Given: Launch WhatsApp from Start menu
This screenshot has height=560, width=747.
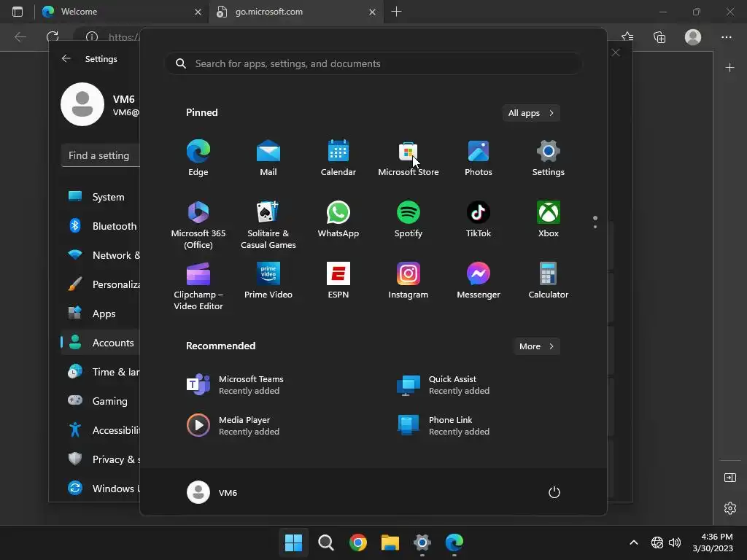Looking at the screenshot, I should (x=338, y=219).
